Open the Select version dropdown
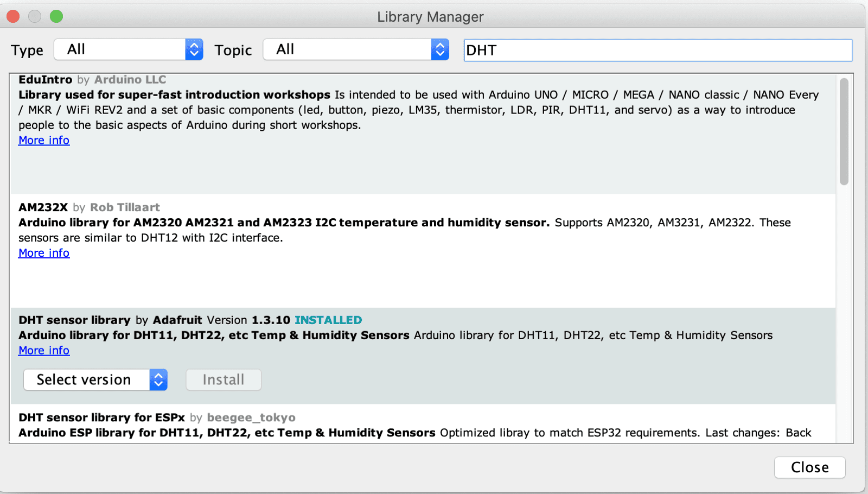 [x=95, y=380]
